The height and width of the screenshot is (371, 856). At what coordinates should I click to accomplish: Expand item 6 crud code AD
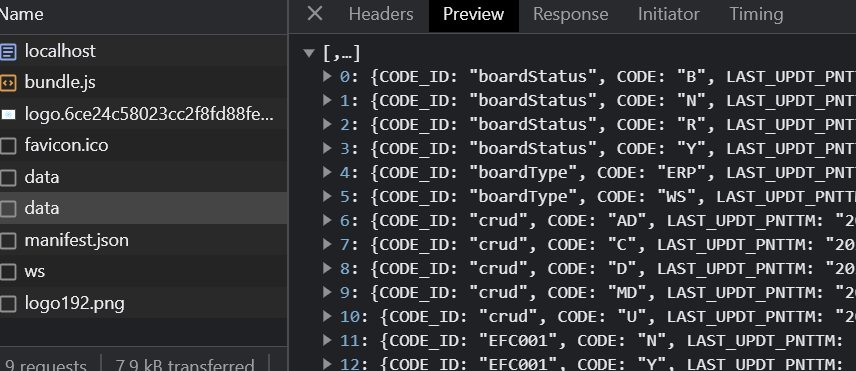point(328,220)
